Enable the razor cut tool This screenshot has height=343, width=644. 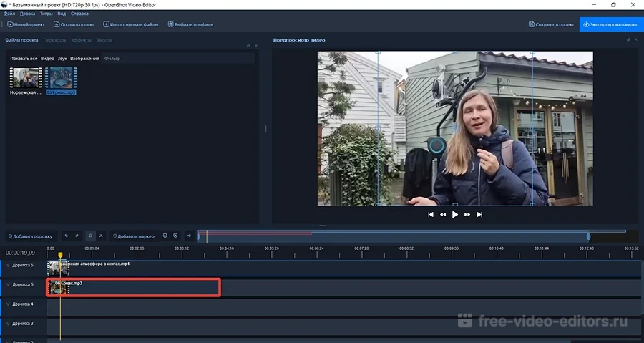(x=101, y=236)
